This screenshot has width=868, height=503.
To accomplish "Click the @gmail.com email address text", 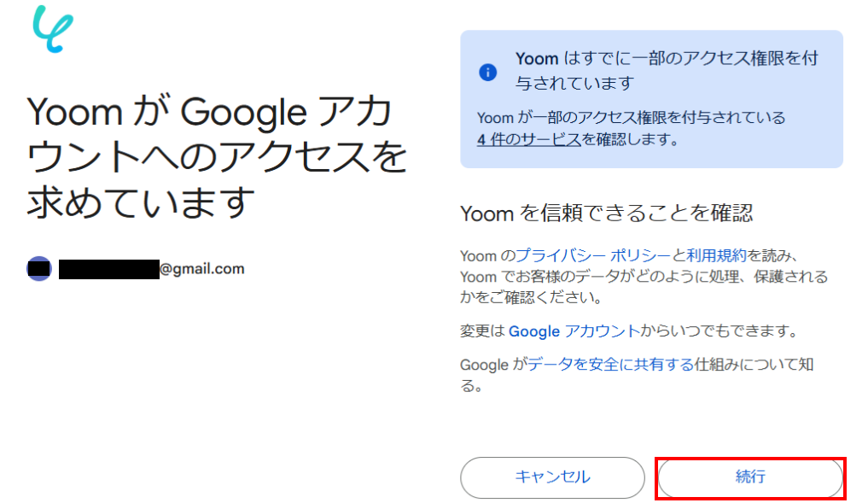I will pyautogui.click(x=202, y=269).
